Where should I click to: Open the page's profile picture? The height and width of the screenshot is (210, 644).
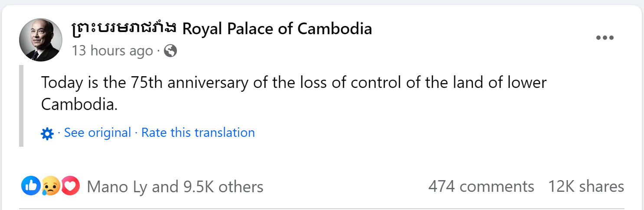point(41,40)
